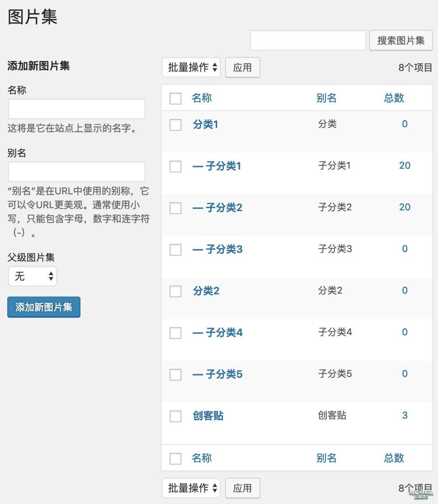Toggle the select-all checkbox in table footer
The width and height of the screenshot is (438, 504).
pyautogui.click(x=176, y=458)
